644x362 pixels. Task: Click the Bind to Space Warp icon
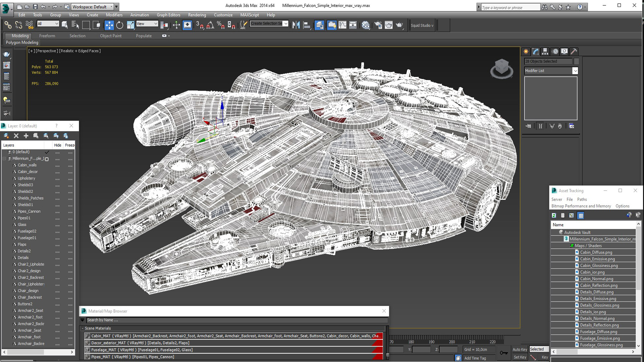pos(30,25)
